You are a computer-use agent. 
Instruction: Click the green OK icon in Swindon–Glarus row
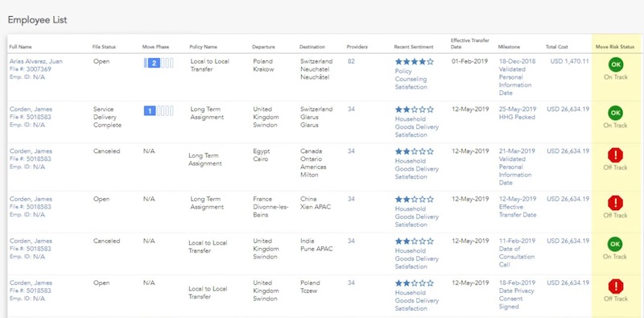click(615, 113)
